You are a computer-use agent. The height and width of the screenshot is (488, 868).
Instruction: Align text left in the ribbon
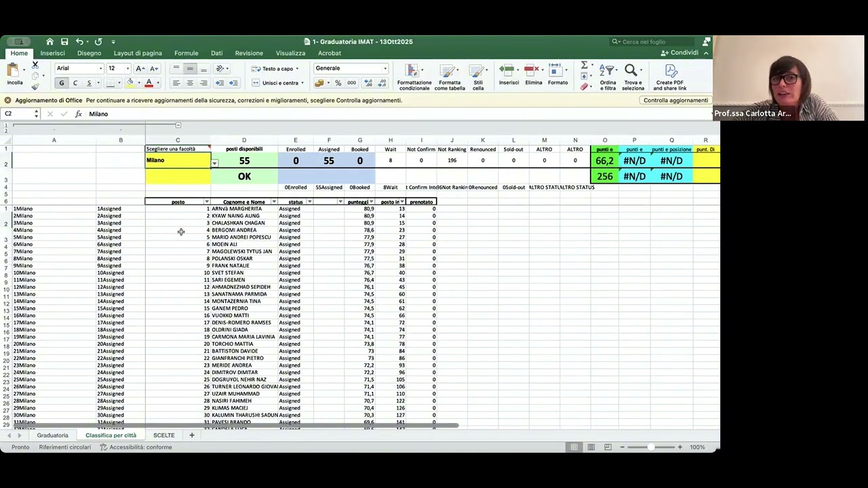(x=176, y=83)
